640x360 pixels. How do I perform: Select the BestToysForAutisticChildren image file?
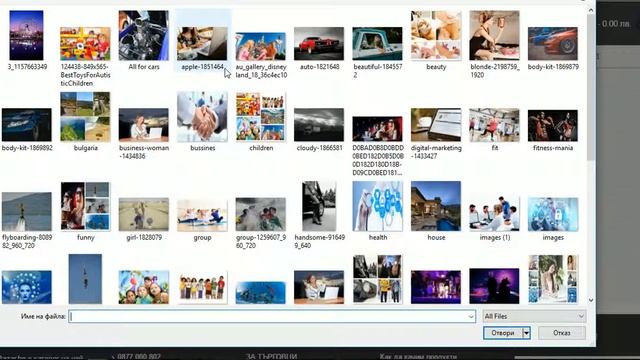tap(85, 44)
